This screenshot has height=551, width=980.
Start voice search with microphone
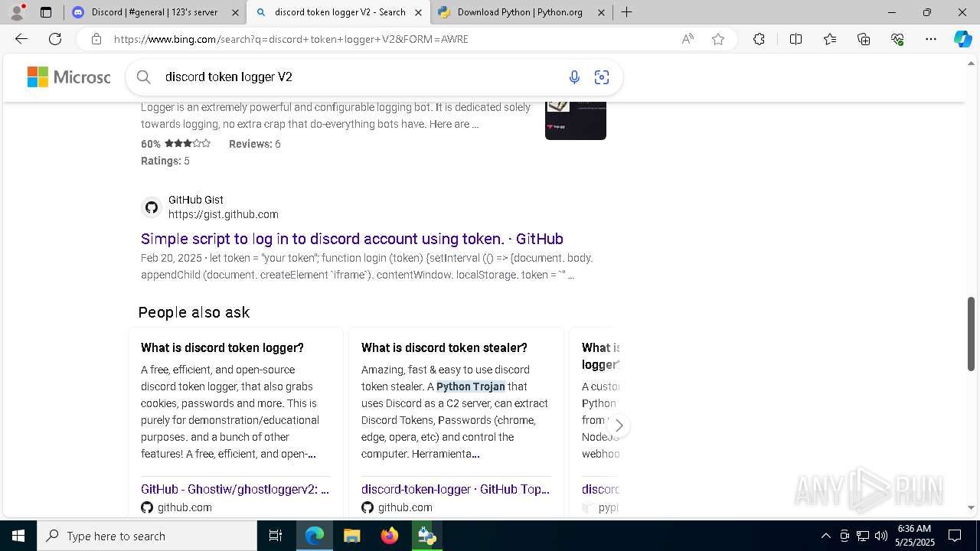[x=574, y=77]
